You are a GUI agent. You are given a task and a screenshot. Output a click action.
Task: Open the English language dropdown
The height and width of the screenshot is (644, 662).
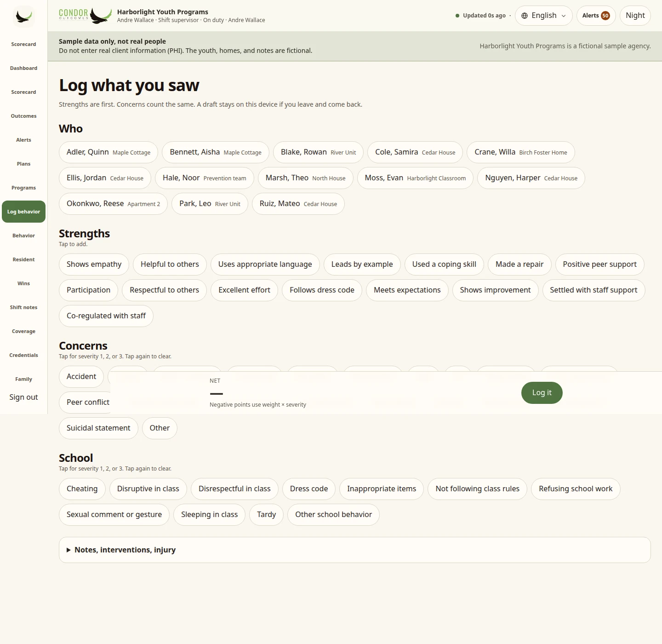(x=543, y=16)
